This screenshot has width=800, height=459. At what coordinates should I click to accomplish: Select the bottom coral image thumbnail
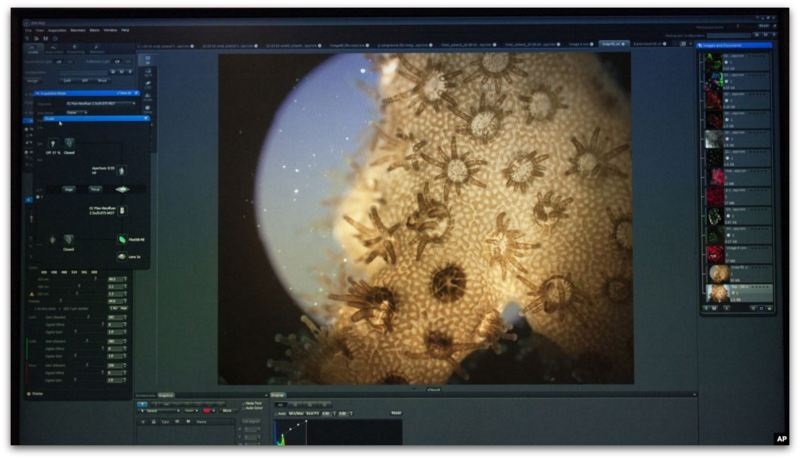click(719, 293)
